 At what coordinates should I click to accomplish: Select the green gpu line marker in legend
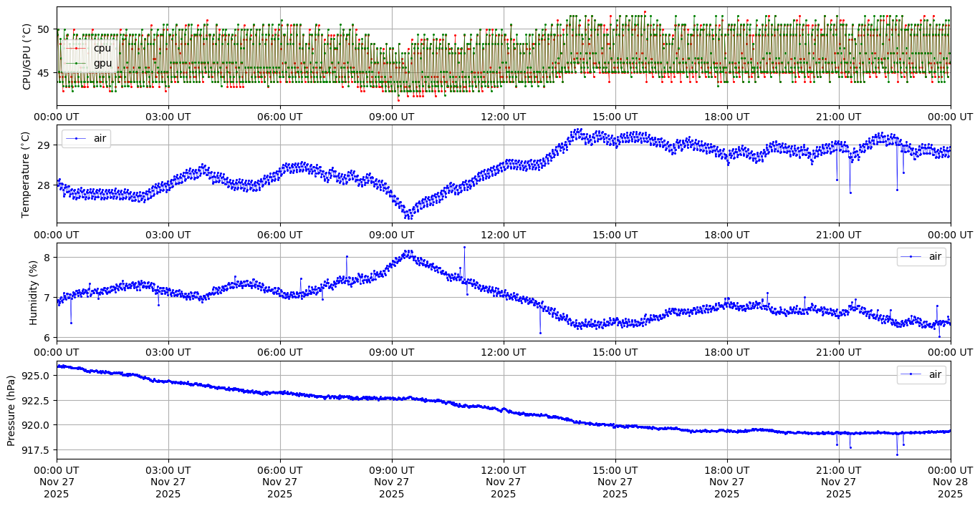(77, 63)
